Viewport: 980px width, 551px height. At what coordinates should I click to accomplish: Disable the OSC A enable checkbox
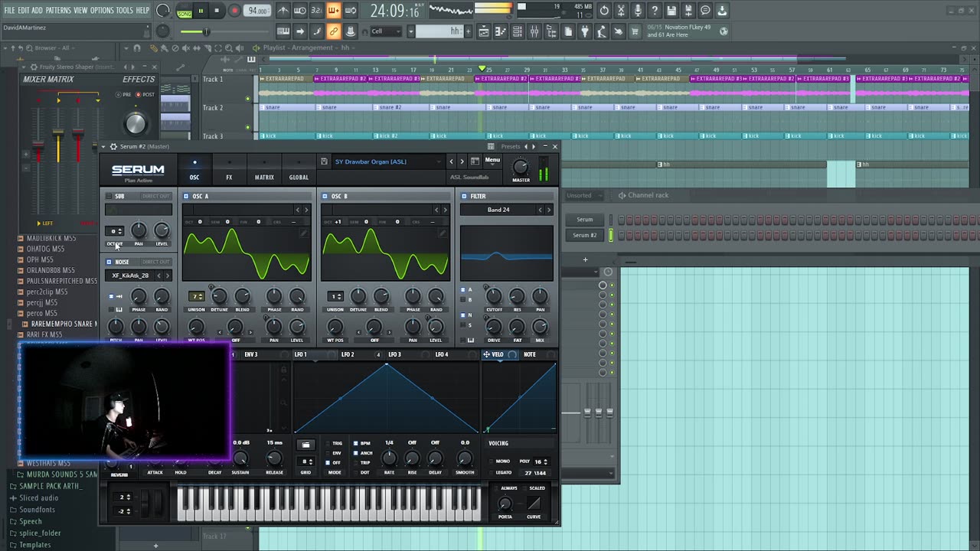point(186,196)
